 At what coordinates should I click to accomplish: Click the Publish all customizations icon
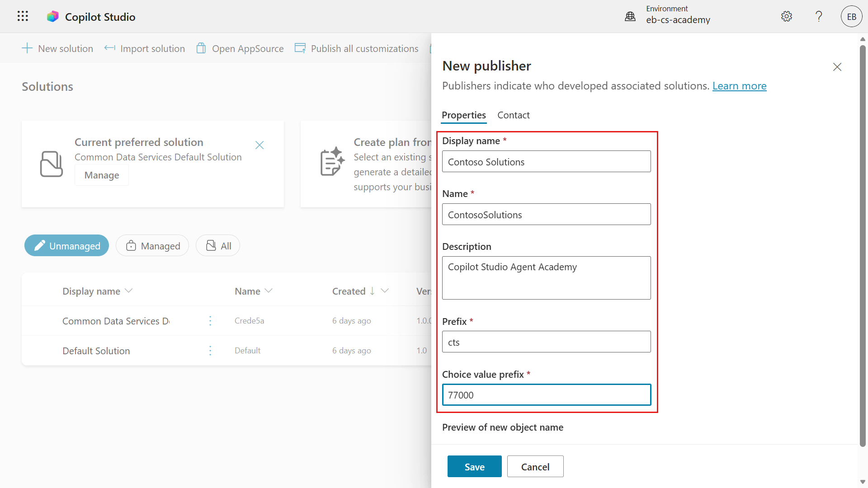tap(300, 48)
